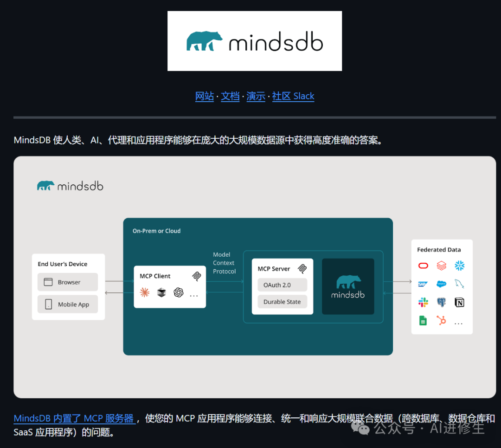
Task: Select the Google Sheets icon
Action: [423, 321]
